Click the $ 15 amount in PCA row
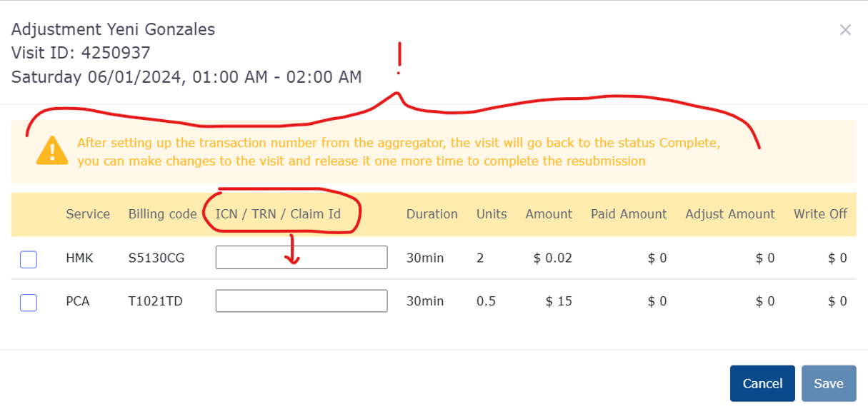 coord(559,302)
